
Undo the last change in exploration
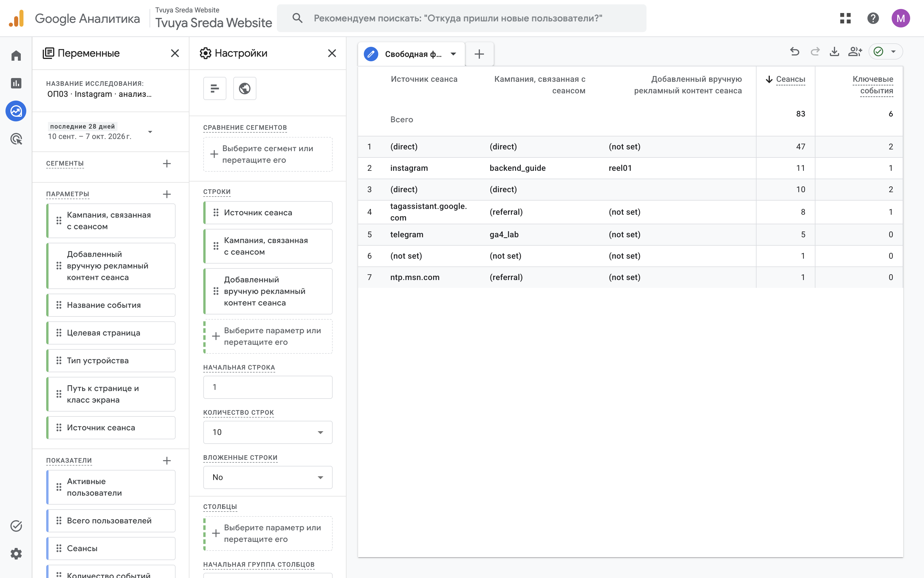795,52
